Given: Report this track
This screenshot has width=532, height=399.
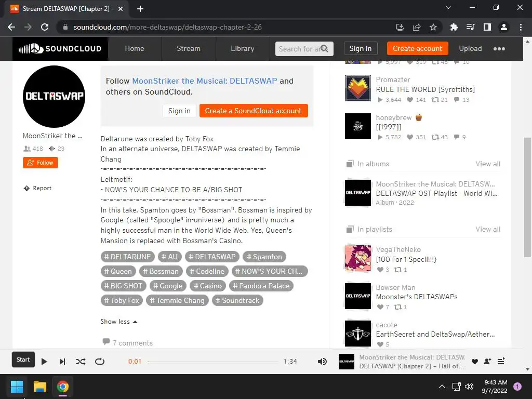Looking at the screenshot, I should (37, 188).
